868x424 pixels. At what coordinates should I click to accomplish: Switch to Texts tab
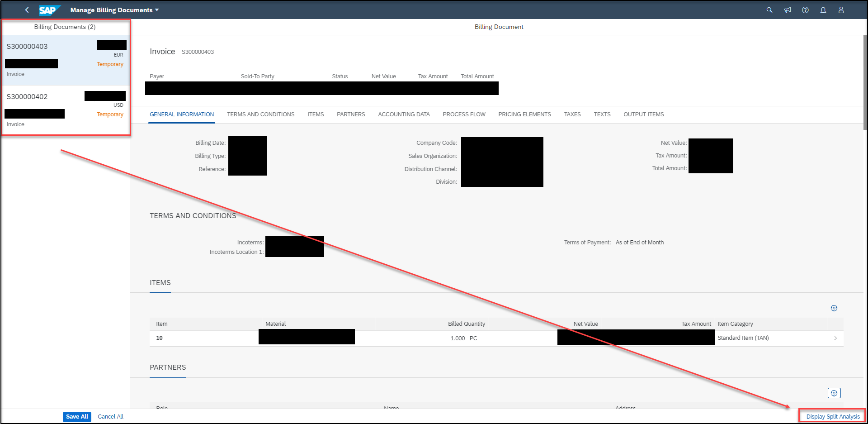[602, 114]
